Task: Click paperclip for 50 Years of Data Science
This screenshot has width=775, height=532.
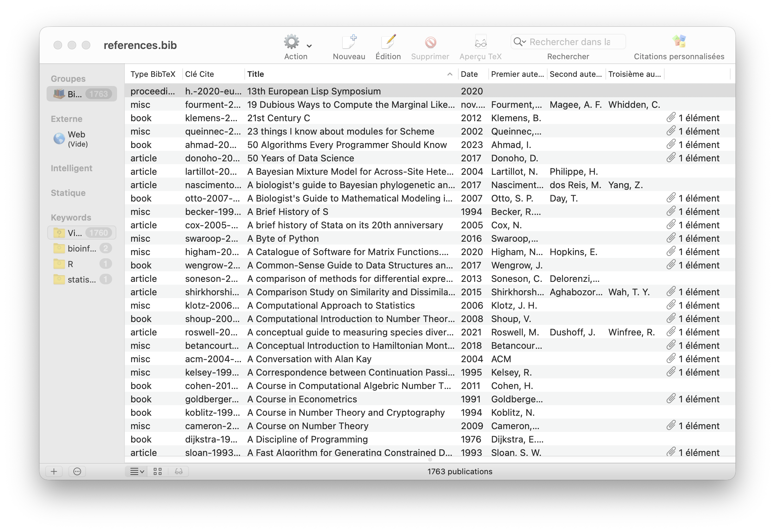Action: pos(671,158)
